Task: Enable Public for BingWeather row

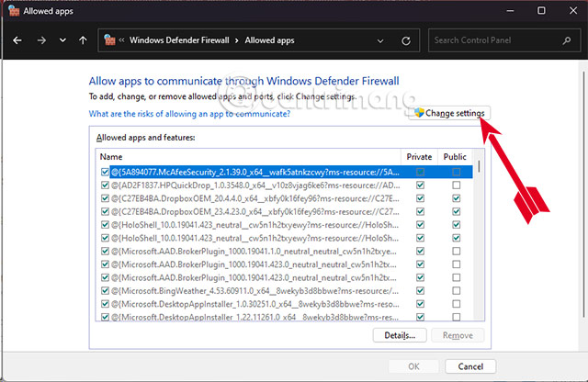Action: tap(457, 291)
